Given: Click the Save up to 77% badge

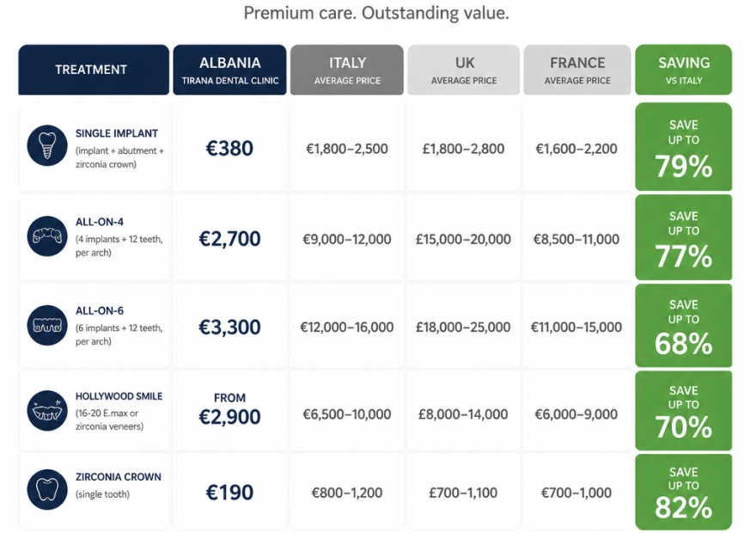Looking at the screenshot, I should [684, 237].
